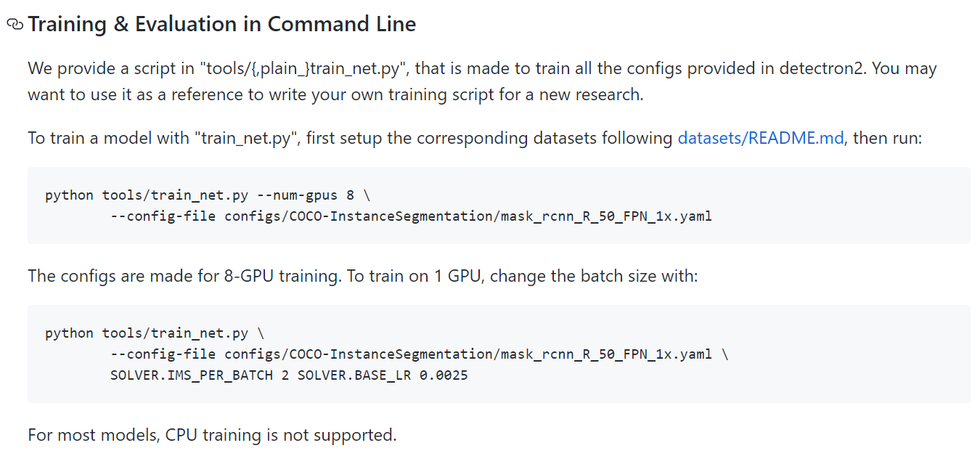
Task: Click the anchor link icon beside the heading
Action: tap(15, 24)
